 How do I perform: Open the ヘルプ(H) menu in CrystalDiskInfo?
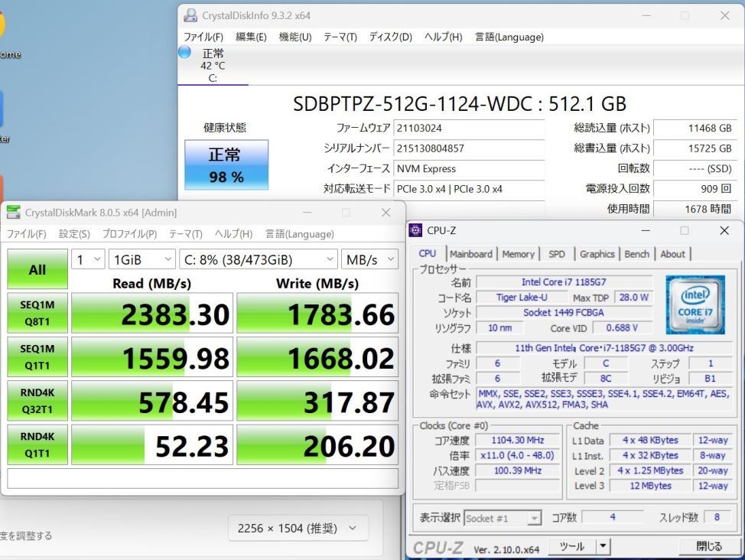tap(444, 37)
